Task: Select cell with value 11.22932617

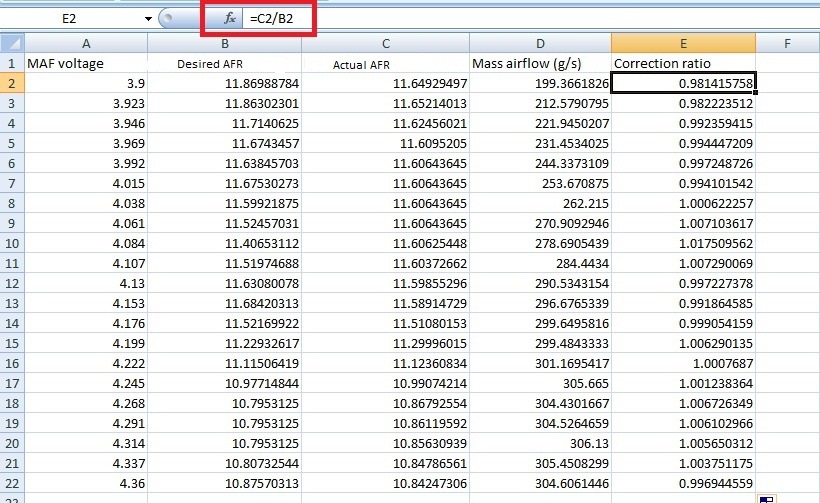Action: [224, 344]
